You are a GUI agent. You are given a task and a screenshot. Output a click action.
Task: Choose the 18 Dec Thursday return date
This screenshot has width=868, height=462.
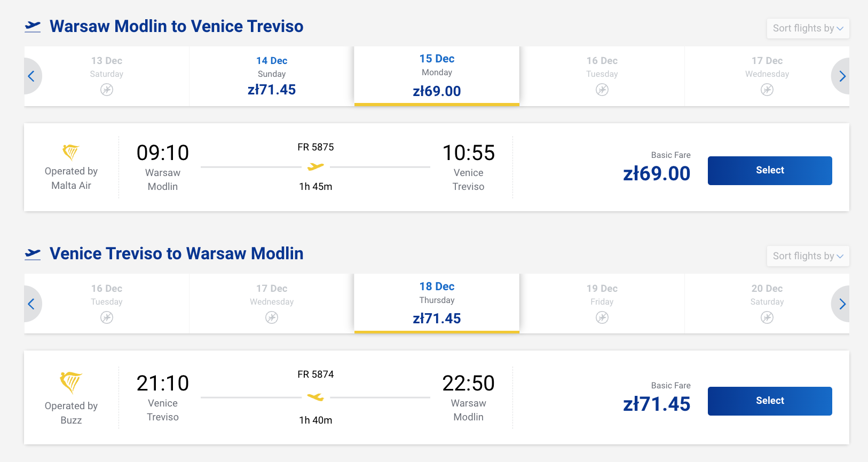(x=437, y=304)
